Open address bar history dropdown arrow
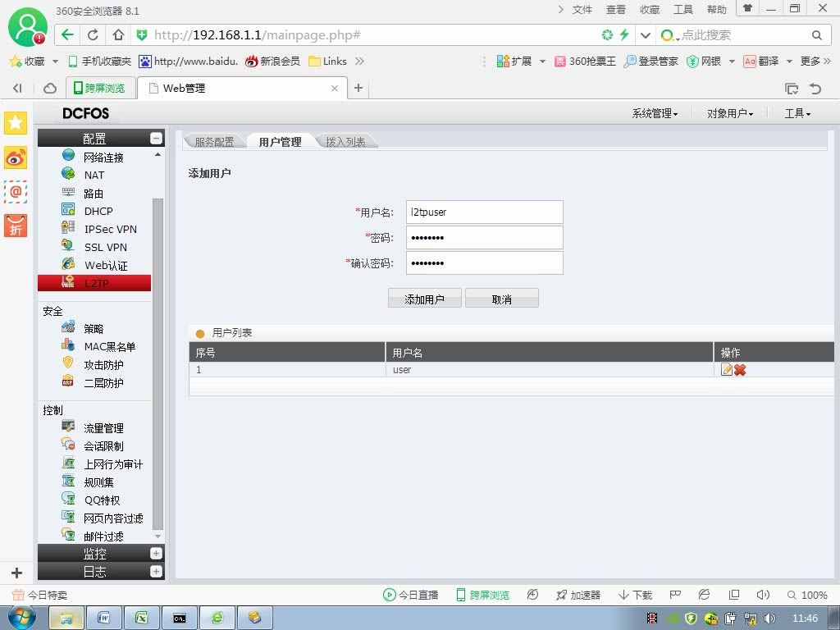The image size is (840, 630). [646, 35]
